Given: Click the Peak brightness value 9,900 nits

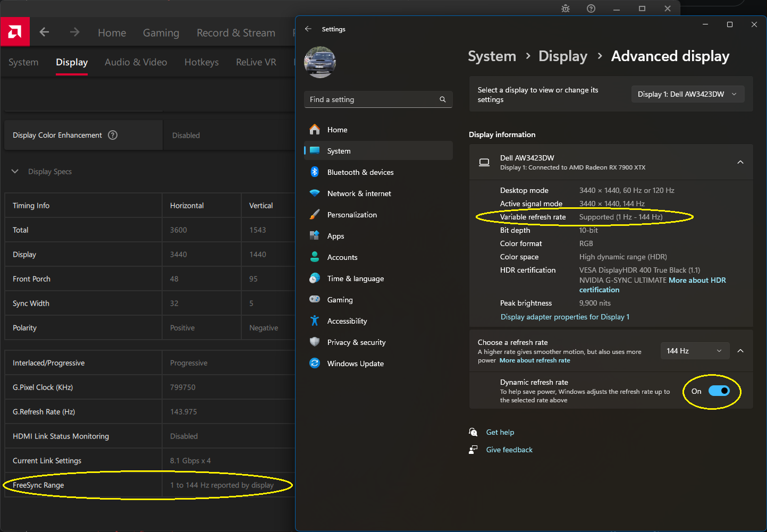Looking at the screenshot, I should [x=595, y=303].
